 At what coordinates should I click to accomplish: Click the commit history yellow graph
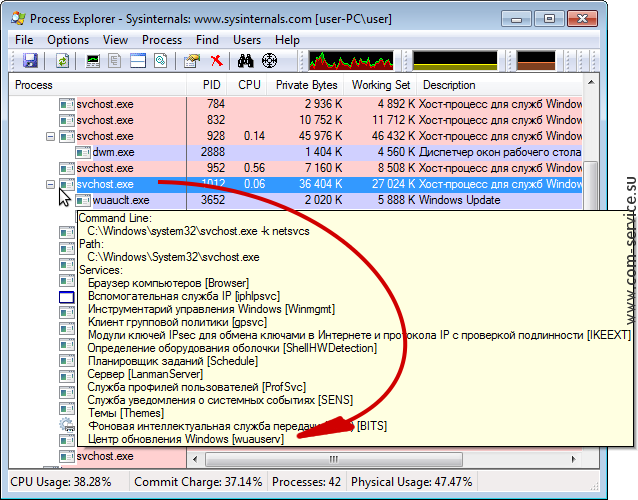[x=455, y=61]
